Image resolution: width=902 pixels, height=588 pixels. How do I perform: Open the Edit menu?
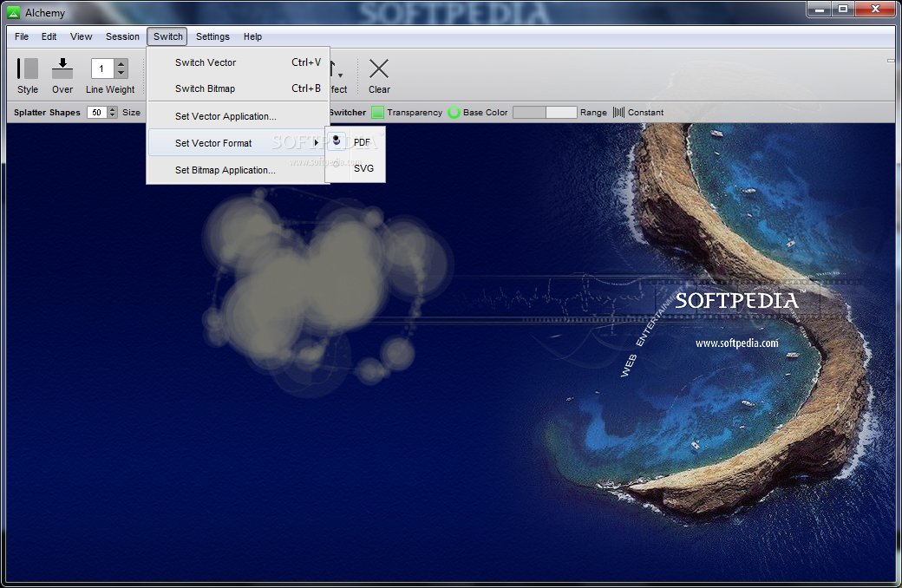click(49, 36)
